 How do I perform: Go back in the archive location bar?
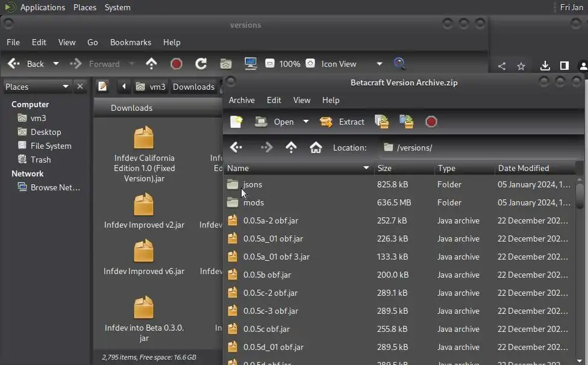[x=236, y=148]
